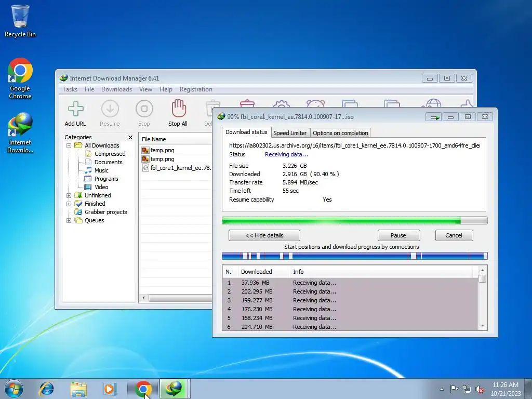Cancel the current download
This screenshot has height=399, width=532.
coord(454,235)
